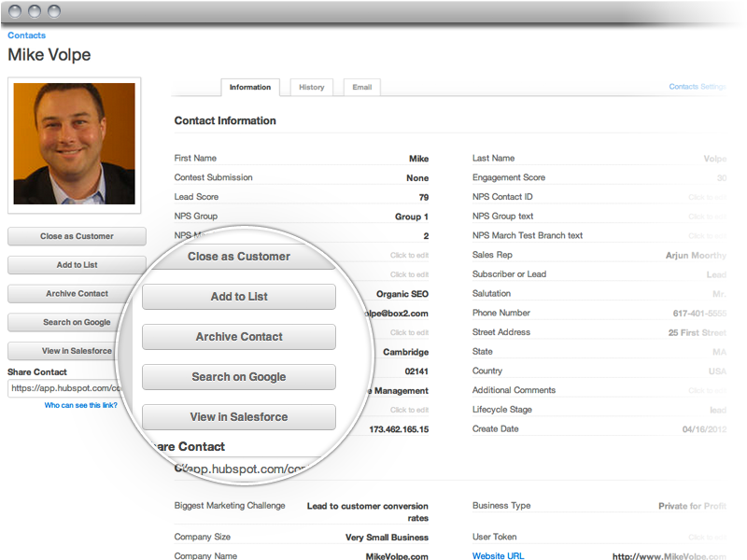Image resolution: width=747 pixels, height=560 pixels.
Task: Click small Search on Google sidebar button
Action: (77, 322)
